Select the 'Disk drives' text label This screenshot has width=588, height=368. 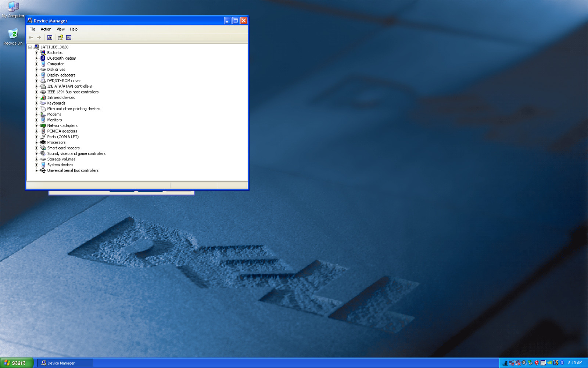(x=56, y=70)
